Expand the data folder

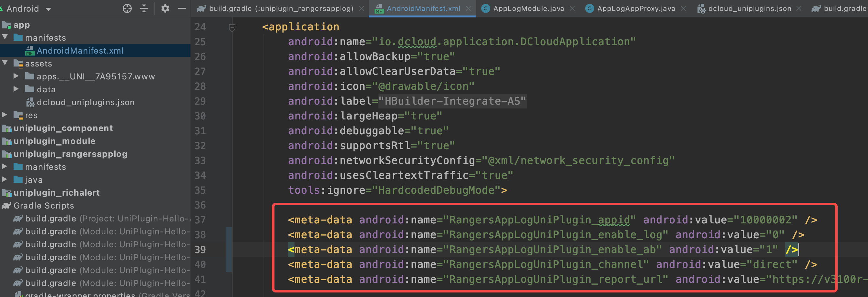16,89
